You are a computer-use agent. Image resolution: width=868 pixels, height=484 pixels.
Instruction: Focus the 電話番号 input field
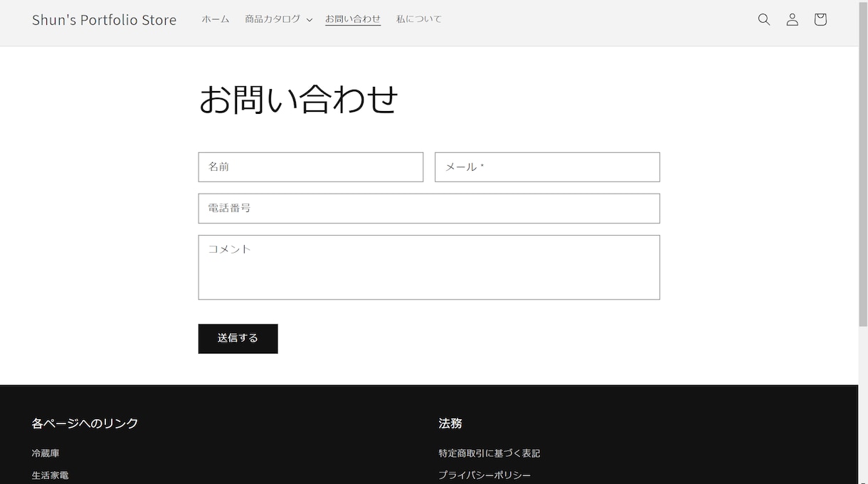[429, 208]
